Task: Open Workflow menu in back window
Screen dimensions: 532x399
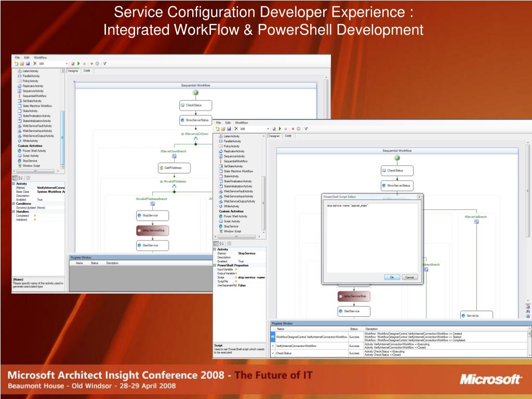Action: pos(41,57)
